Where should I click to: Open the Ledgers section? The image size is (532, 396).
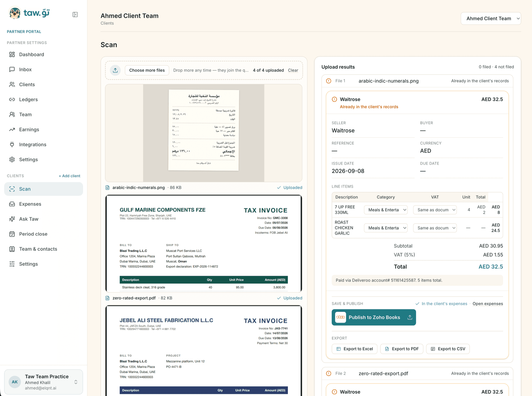click(x=43, y=100)
